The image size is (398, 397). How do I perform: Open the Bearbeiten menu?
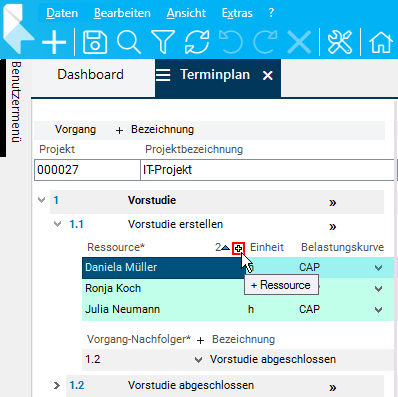click(x=122, y=13)
